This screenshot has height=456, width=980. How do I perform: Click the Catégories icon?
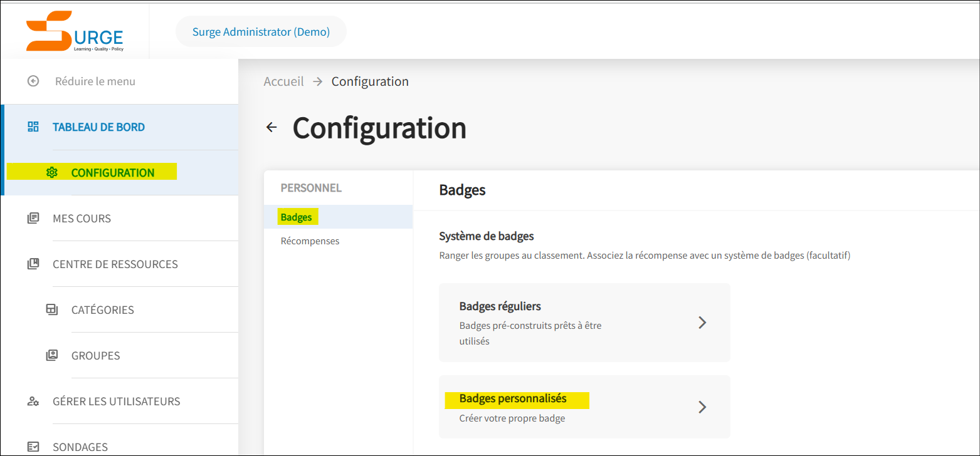(52, 309)
